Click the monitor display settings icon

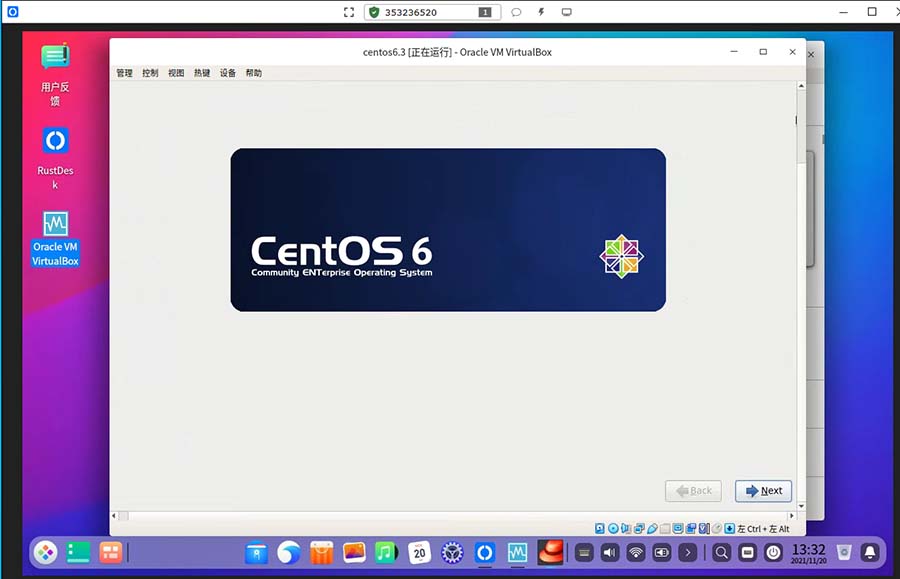tap(567, 12)
